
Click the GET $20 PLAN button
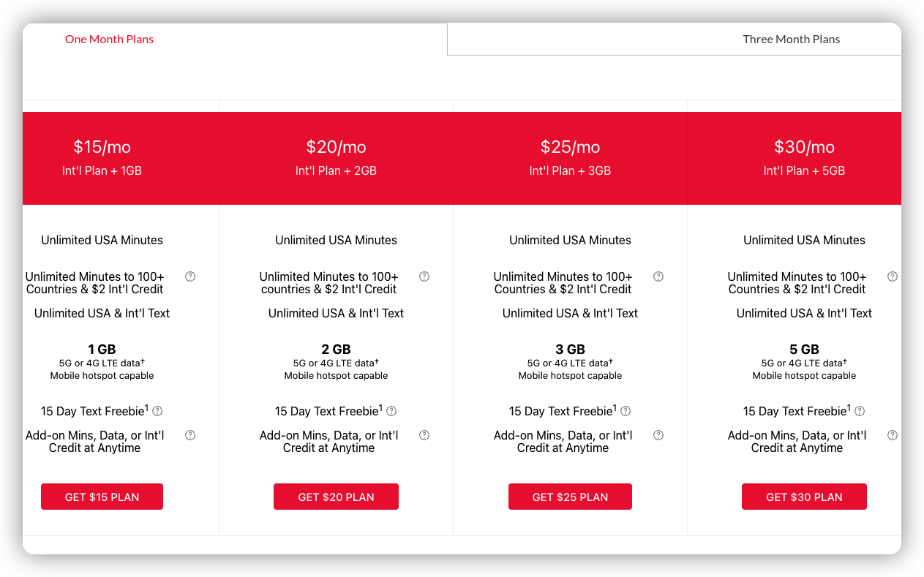pos(336,497)
